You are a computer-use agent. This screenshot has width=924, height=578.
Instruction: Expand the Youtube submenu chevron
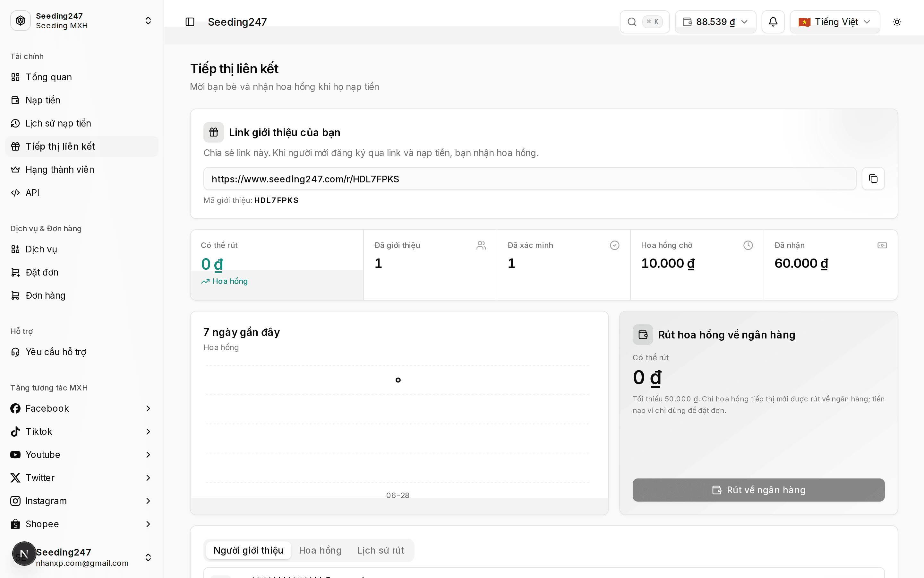pos(148,454)
